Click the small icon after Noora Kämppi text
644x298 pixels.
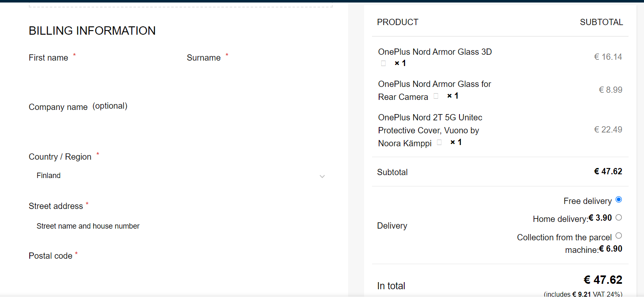click(x=439, y=143)
